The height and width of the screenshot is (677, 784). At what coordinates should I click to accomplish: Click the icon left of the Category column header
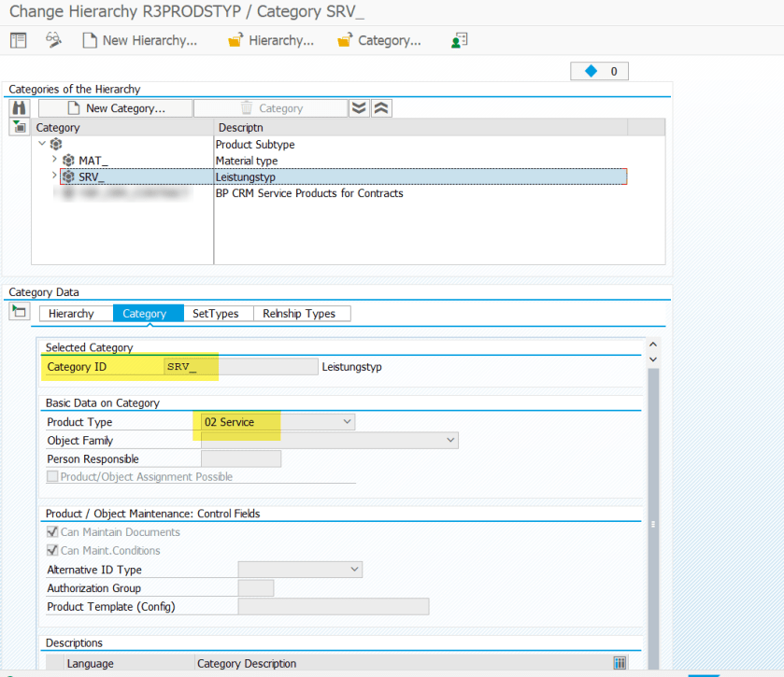tap(20, 127)
